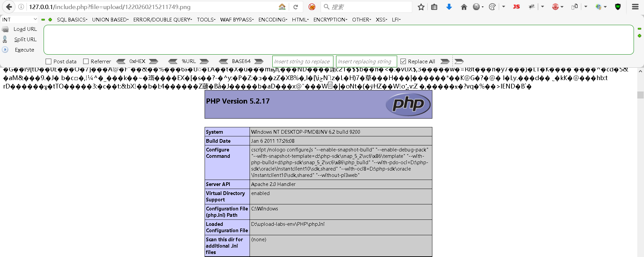Viewport: 644px width, 257px height.
Task: Open the site info icon in the address bar
Action: tap(21, 7)
